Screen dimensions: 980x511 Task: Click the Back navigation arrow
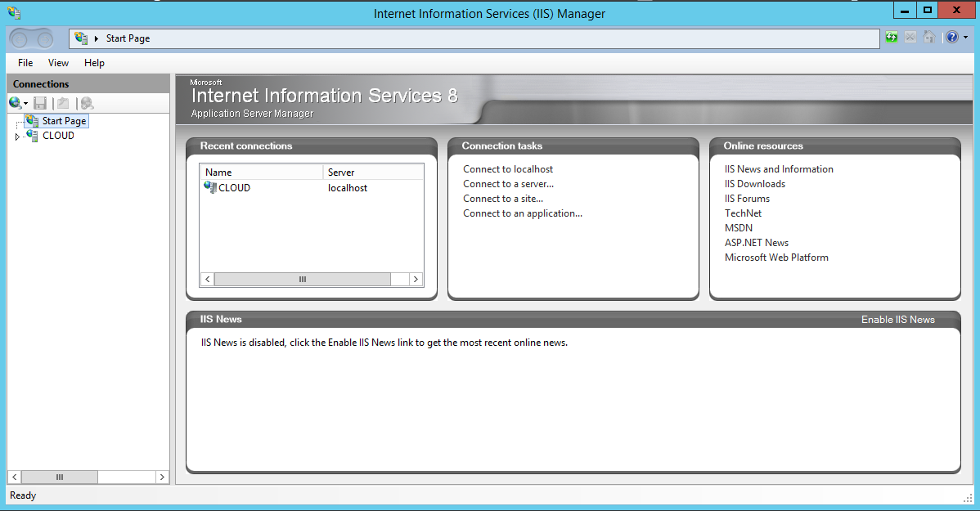click(20, 39)
